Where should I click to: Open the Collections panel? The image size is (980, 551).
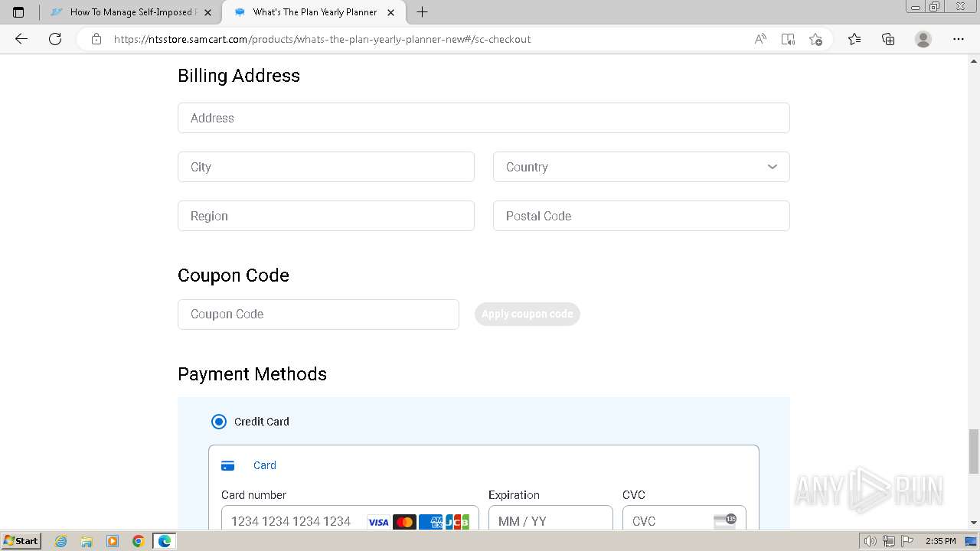pos(888,39)
